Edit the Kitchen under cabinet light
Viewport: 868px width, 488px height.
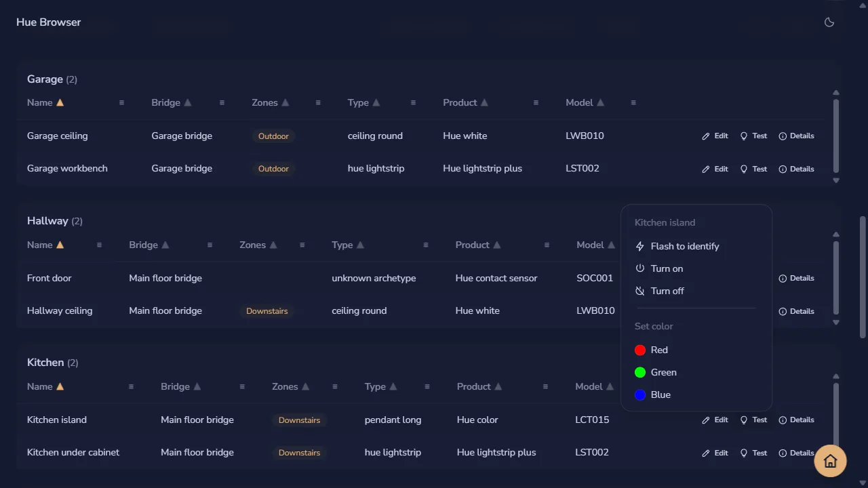point(715,453)
